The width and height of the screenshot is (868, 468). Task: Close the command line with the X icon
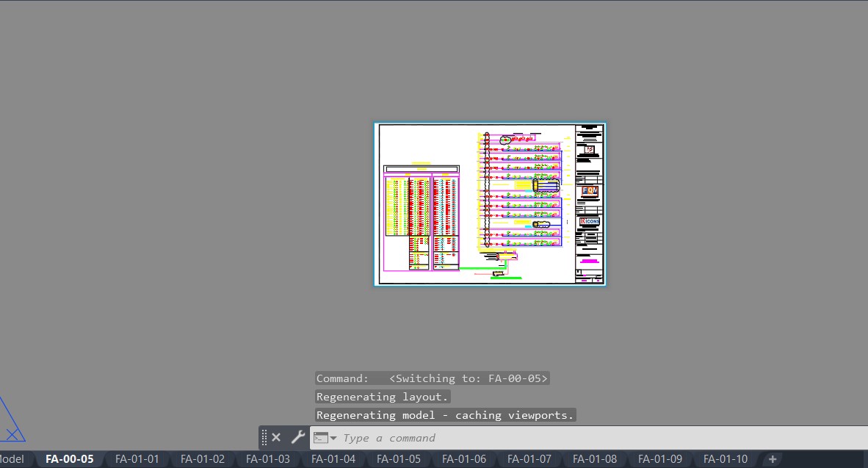[x=276, y=438]
